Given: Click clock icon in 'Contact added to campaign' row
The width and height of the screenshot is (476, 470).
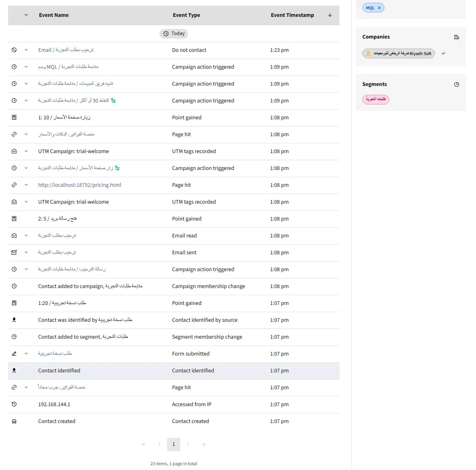Looking at the screenshot, I should [x=14, y=286].
